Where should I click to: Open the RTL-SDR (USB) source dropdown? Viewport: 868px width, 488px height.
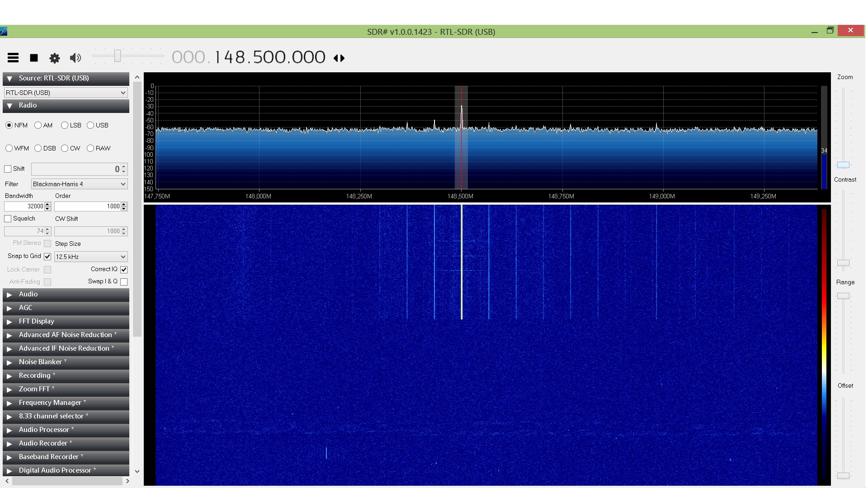(x=66, y=93)
